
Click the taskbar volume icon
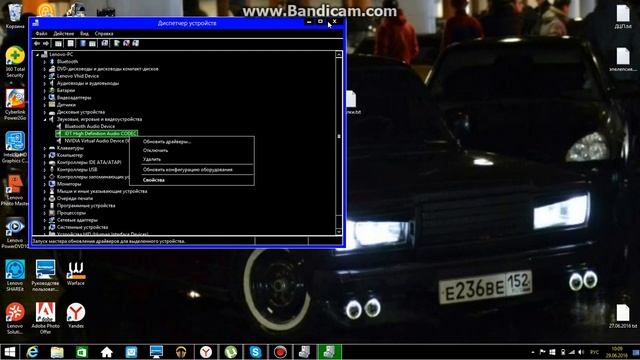coord(581,352)
